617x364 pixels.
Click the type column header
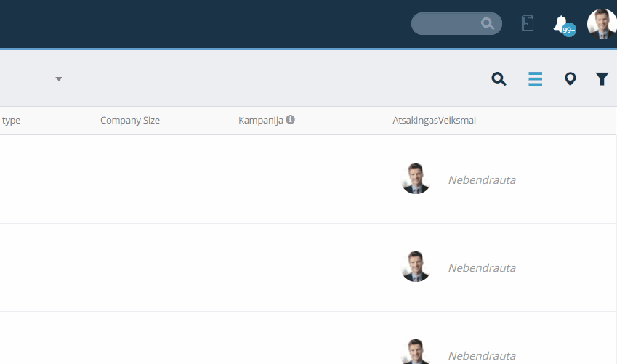coord(11,121)
